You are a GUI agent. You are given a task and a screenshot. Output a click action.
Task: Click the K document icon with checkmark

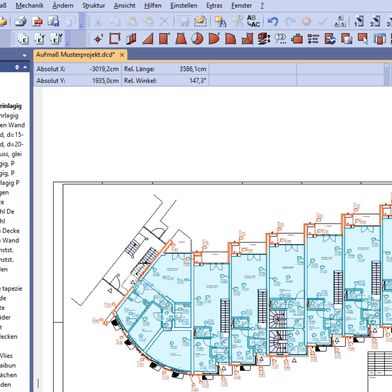click(x=56, y=39)
